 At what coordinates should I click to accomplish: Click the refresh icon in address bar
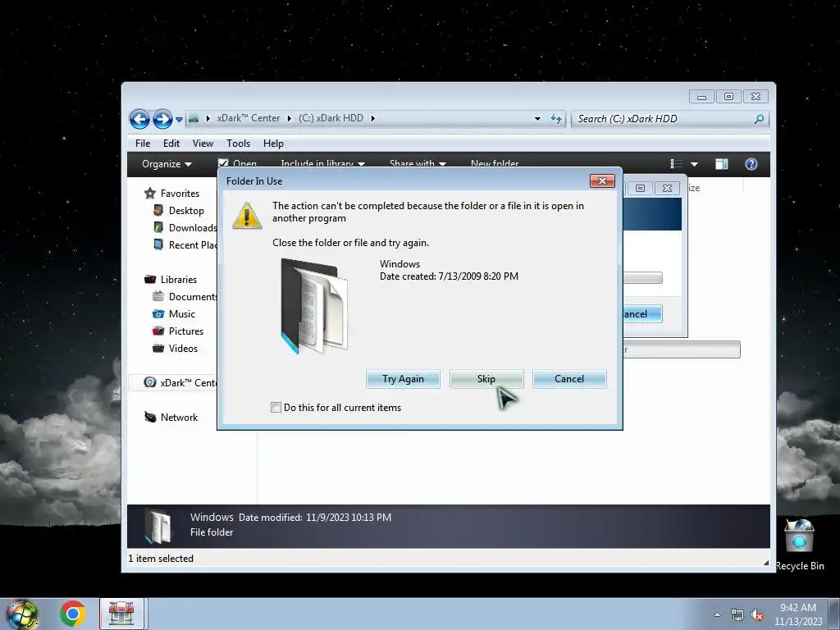556,119
